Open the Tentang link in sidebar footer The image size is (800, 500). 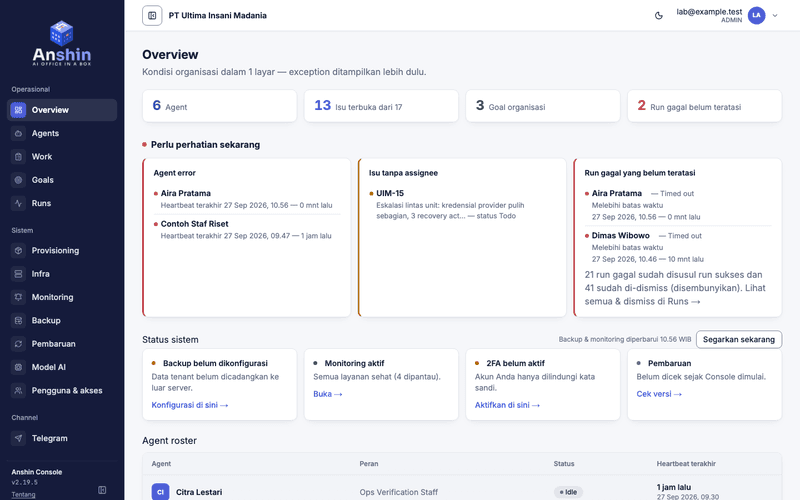click(23, 494)
